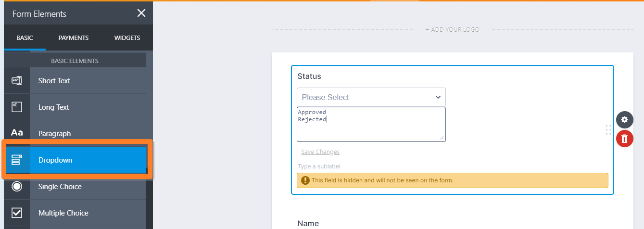Close the Form Elements panel
The image size is (644, 229).
click(x=141, y=13)
